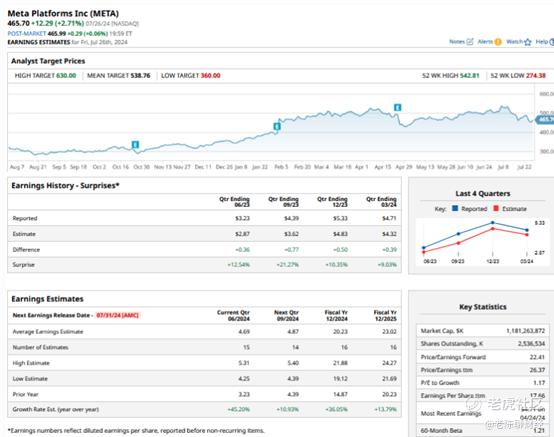Click the Meta Platforms Inc (META) title
The width and height of the screenshot is (554, 437).
tap(63, 13)
